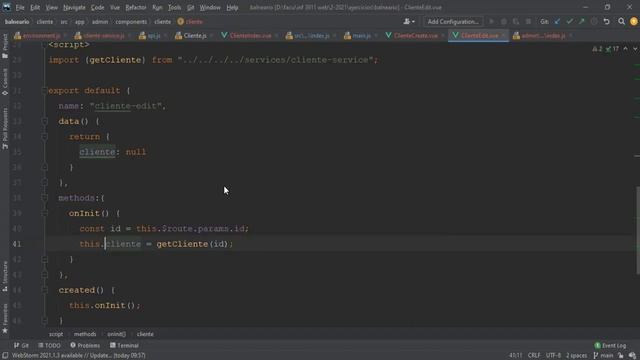
Task: Collapse the export default block fold marker
Action: (x=44, y=91)
